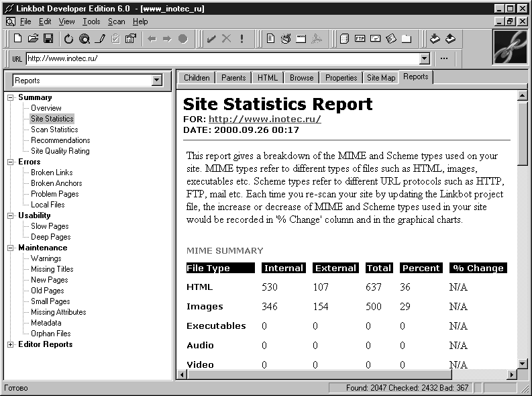Screen dimensions: 532x396
Task: Switch to the Children tab
Action: [x=197, y=78]
